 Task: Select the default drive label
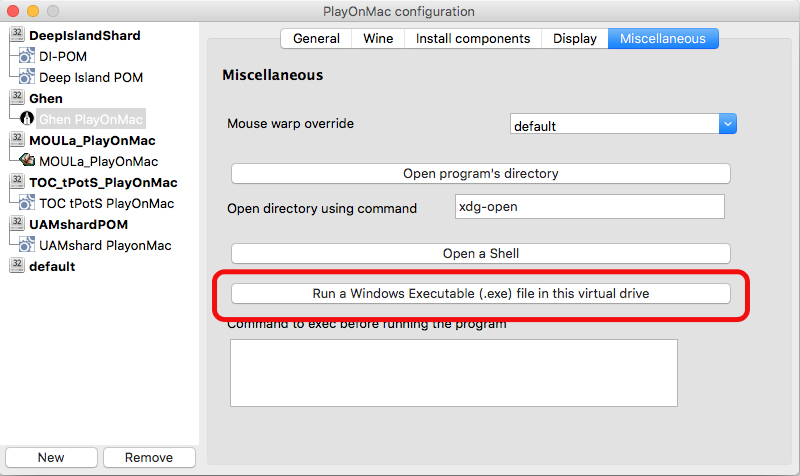52,266
